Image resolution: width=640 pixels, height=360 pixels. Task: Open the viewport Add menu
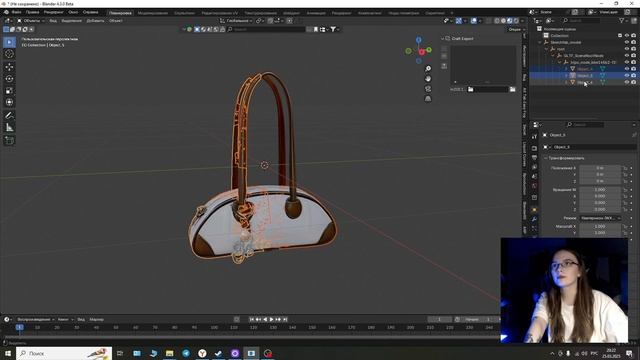95,20
